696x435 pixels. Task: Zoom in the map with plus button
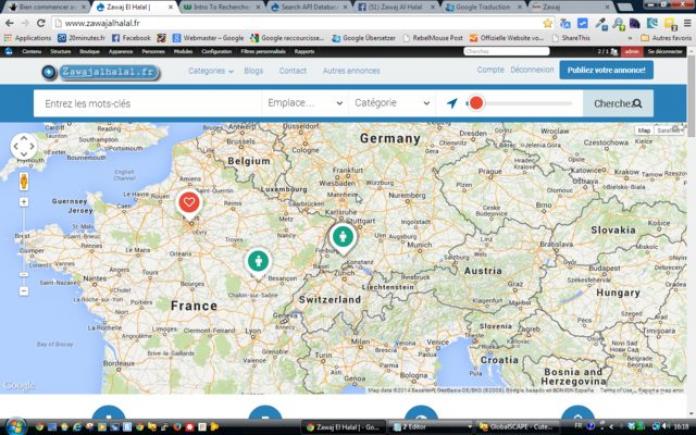[x=24, y=202]
